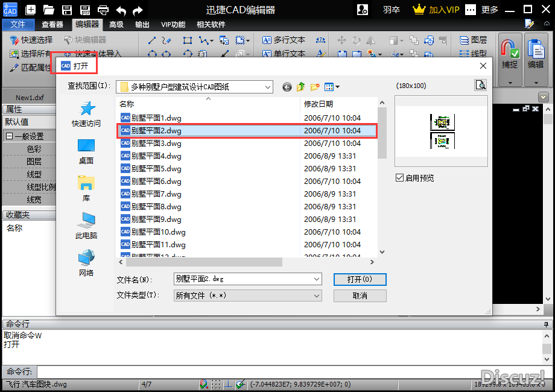Click the up-one-level folder icon

(x=300, y=87)
